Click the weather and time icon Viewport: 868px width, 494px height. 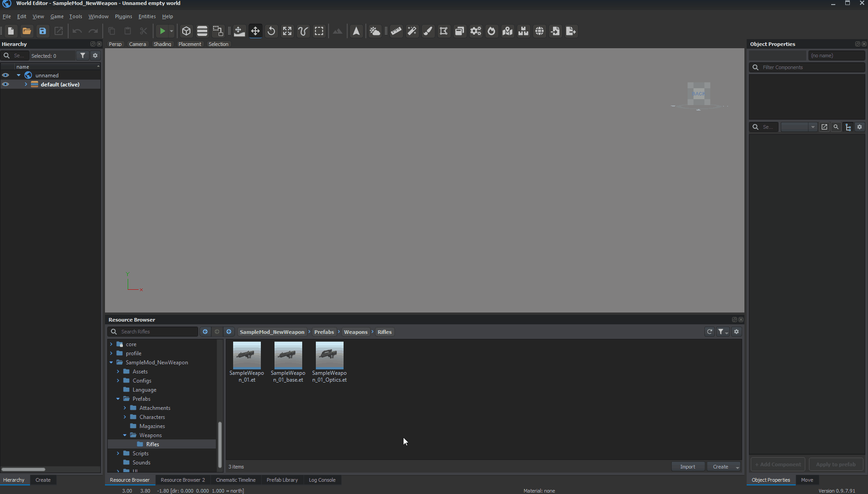pyautogui.click(x=374, y=31)
